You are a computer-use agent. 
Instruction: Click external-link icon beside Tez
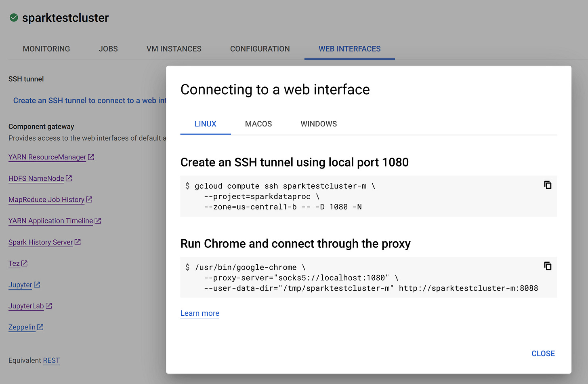click(x=25, y=263)
